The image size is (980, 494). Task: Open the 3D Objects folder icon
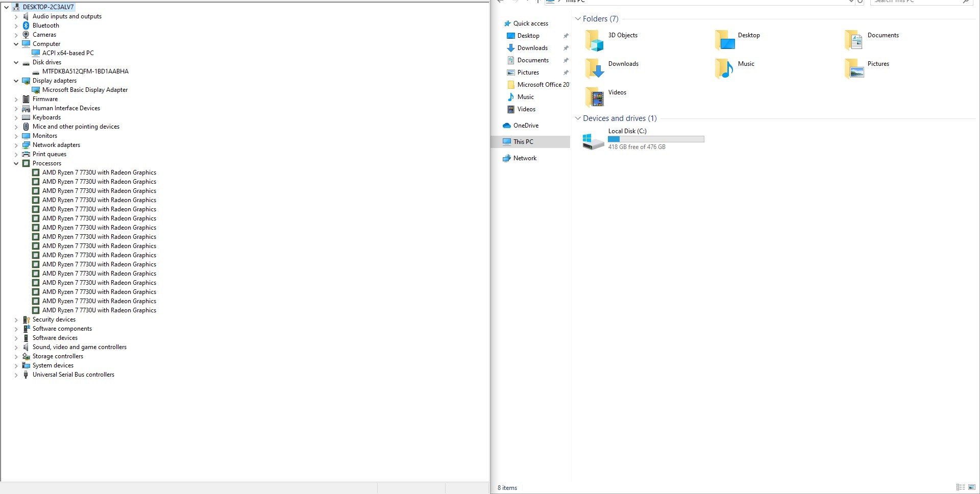[593, 39]
